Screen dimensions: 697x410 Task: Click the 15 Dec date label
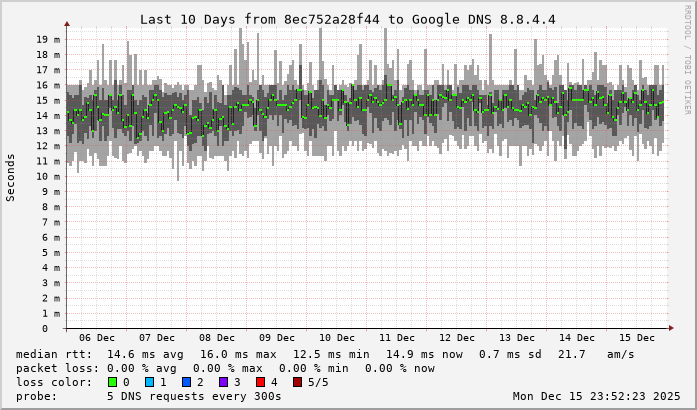[637, 338]
